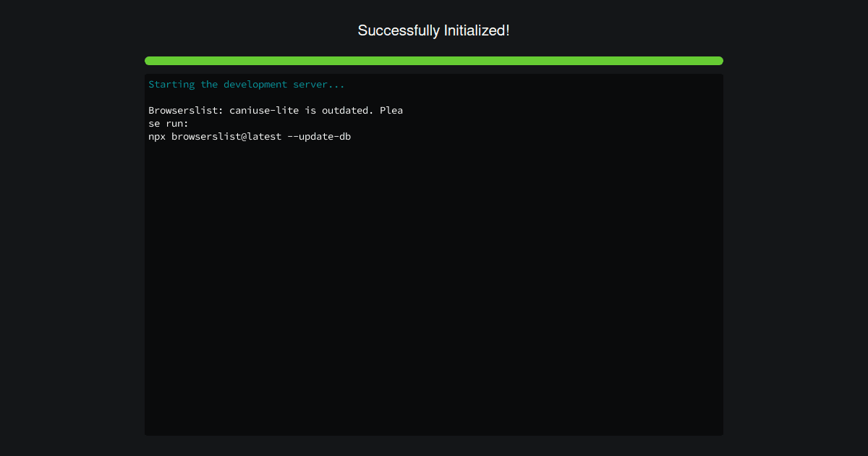
Task: Click the "se run:" terminal line
Action: click(169, 124)
